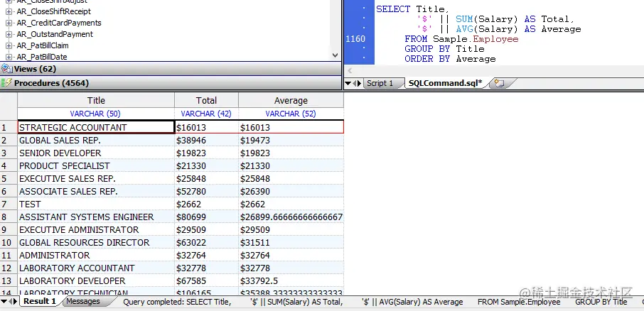Click the editor horizontal scroll left arrow
Viewport: 644px width, 311px height.
tap(350, 70)
